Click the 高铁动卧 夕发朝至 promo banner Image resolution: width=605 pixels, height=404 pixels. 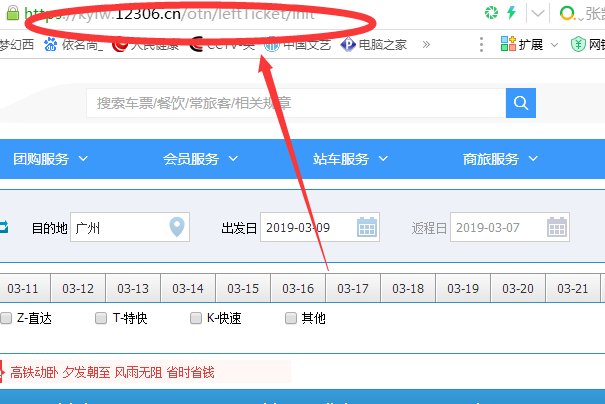click(145, 372)
